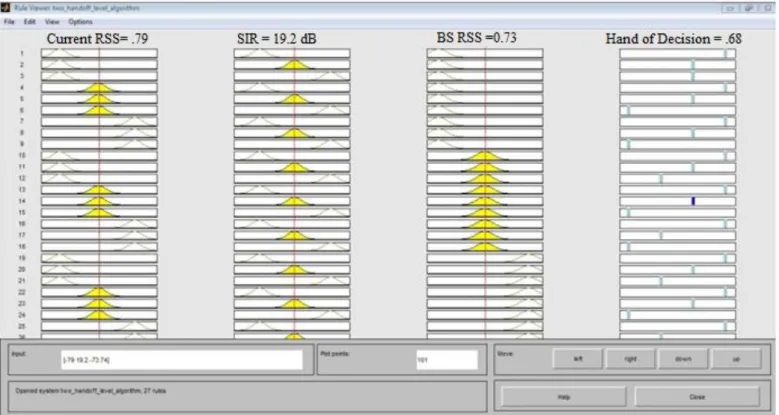Click the Help button
This screenshot has height=415, width=779.
[564, 397]
